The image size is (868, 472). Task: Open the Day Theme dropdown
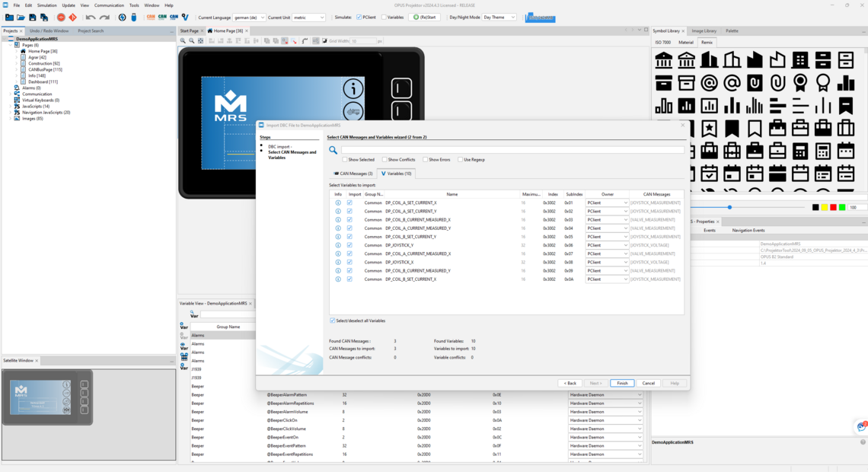click(x=499, y=17)
